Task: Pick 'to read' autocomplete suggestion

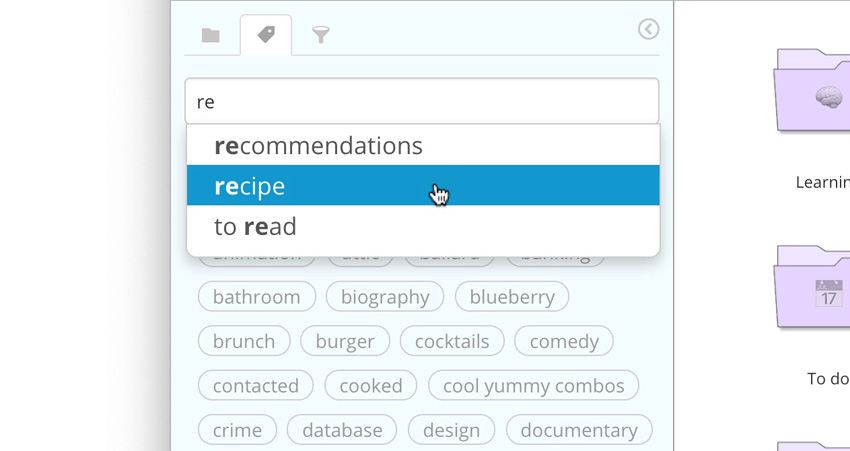Action: pyautogui.click(x=255, y=227)
